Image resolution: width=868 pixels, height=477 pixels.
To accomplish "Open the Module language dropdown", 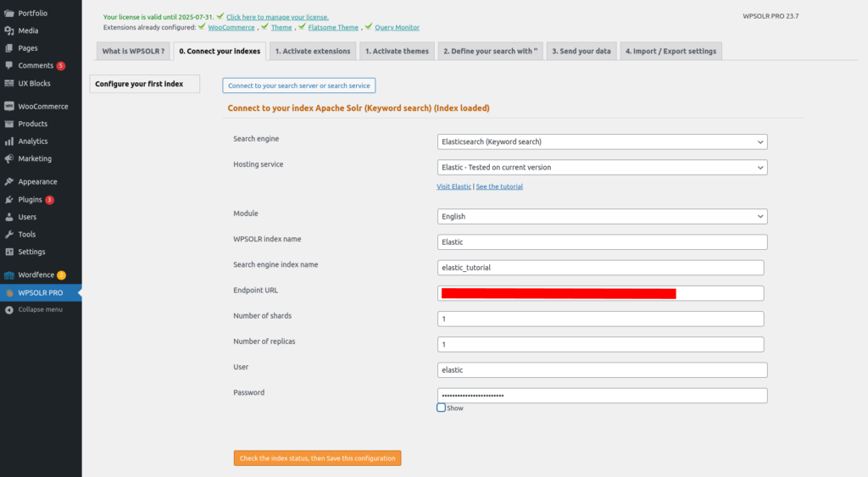I will click(603, 216).
